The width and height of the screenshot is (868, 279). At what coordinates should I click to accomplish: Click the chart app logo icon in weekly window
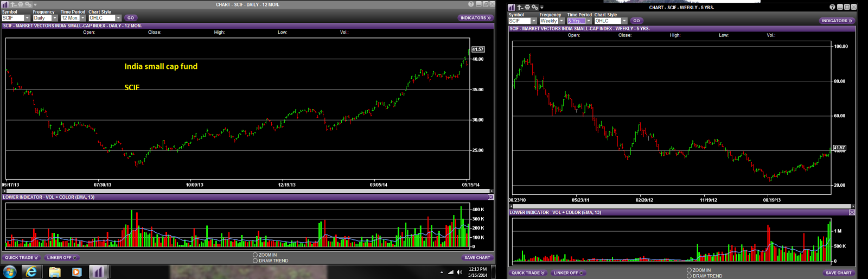pos(512,7)
